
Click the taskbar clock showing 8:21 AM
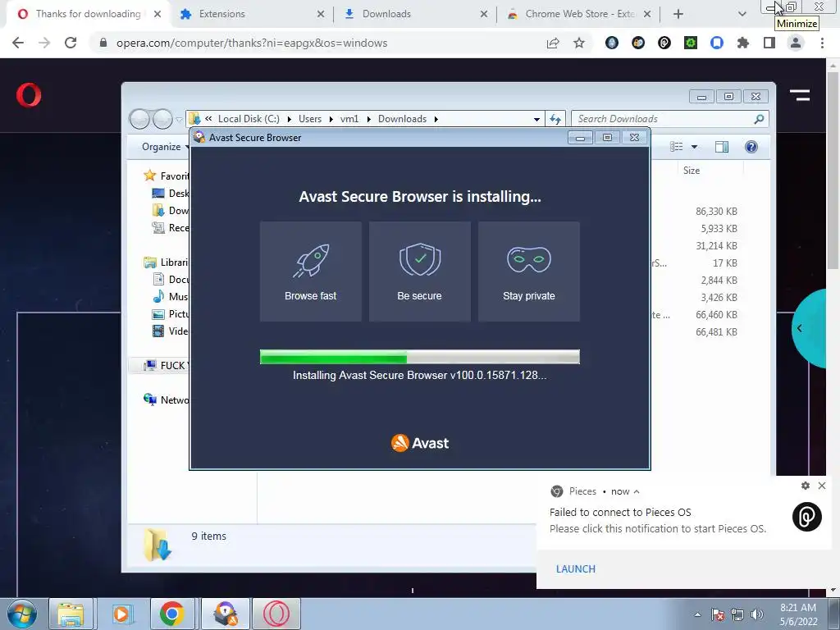[x=798, y=614]
